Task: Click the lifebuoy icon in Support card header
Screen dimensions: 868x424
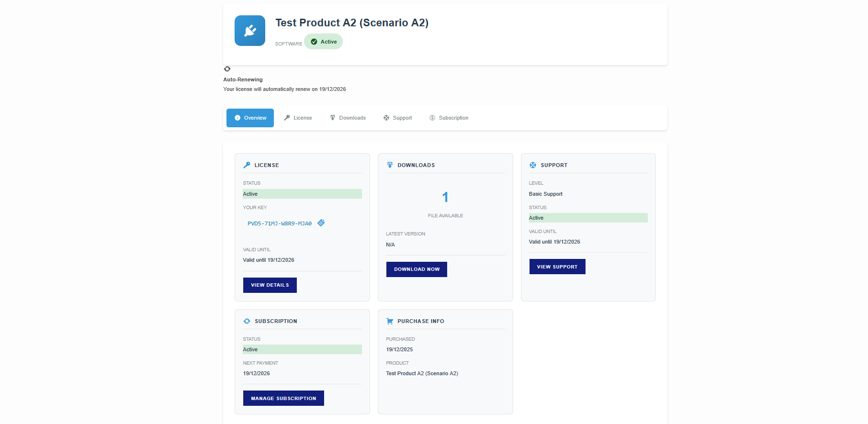Action: [x=533, y=165]
